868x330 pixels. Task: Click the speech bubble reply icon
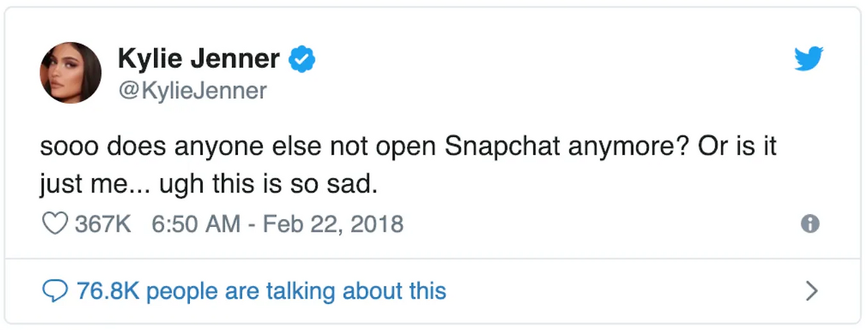(x=54, y=291)
